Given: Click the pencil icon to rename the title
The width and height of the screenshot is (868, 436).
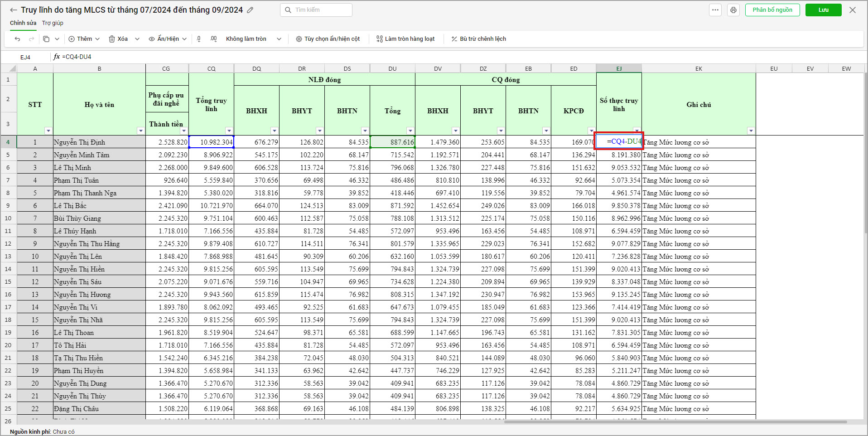Looking at the screenshot, I should pos(250,10).
